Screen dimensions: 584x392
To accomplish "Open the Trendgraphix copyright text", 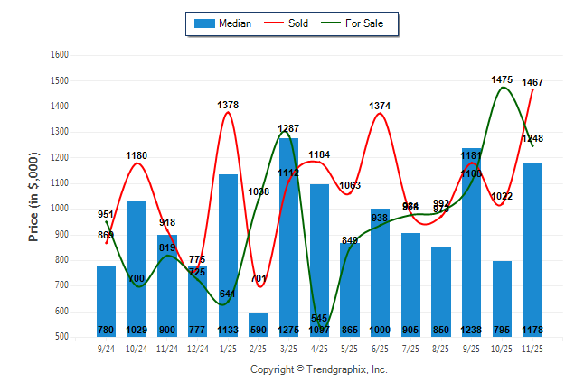I will (x=318, y=369).
